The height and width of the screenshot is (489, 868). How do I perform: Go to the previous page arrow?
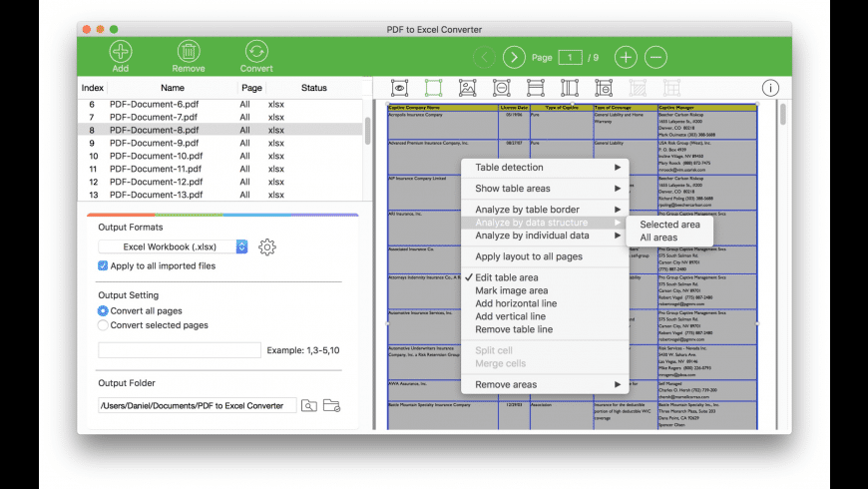[x=484, y=57]
